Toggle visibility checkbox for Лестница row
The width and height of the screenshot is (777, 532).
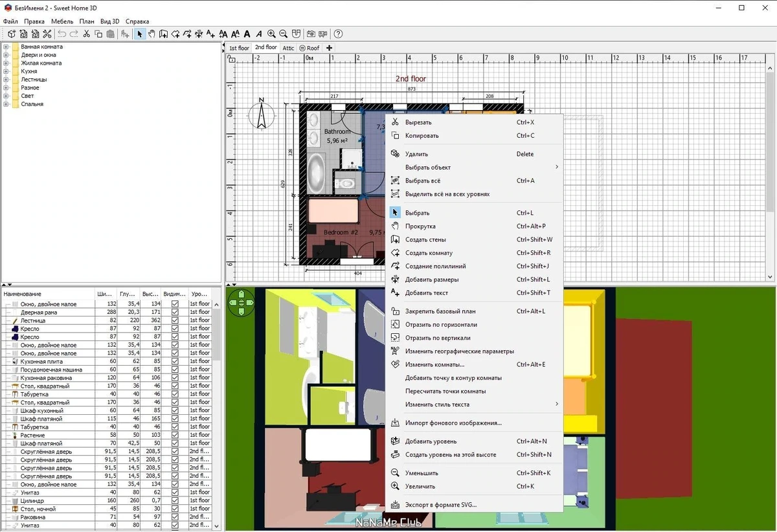(175, 320)
